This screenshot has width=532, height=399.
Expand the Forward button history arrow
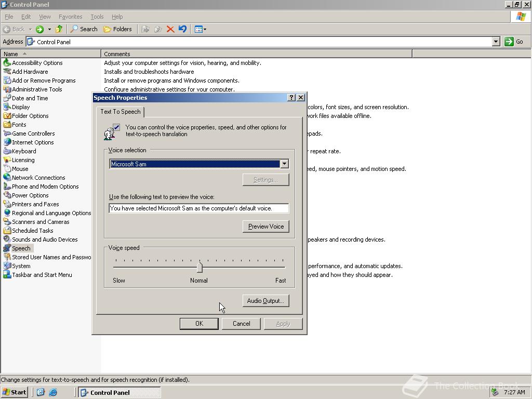[49, 29]
